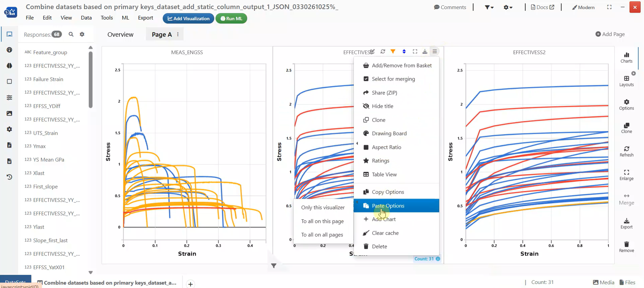Open Page A tab options menu

(x=178, y=34)
